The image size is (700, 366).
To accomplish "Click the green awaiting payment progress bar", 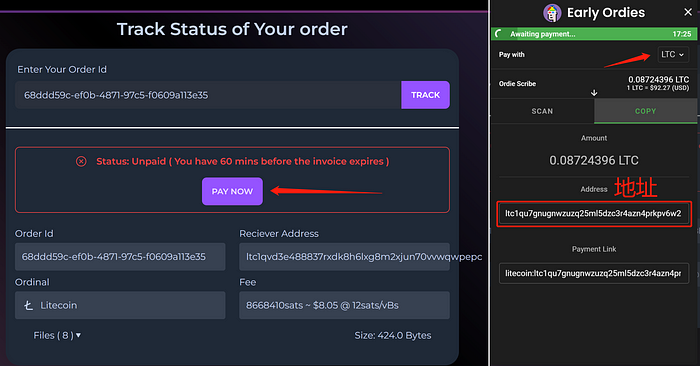I will [x=594, y=34].
